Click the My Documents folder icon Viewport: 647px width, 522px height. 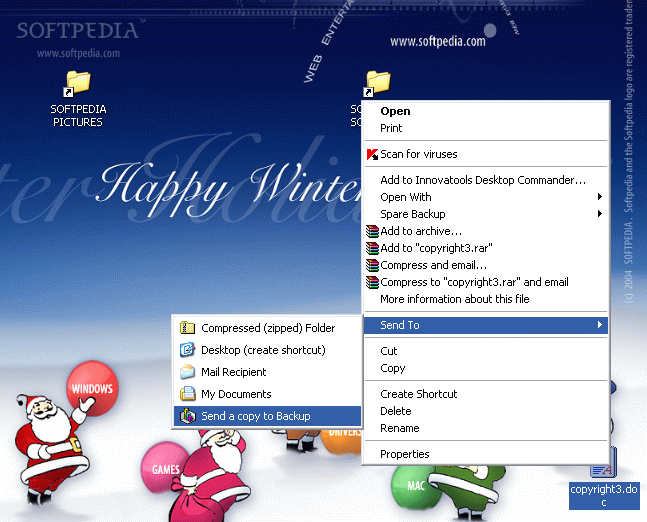(187, 394)
